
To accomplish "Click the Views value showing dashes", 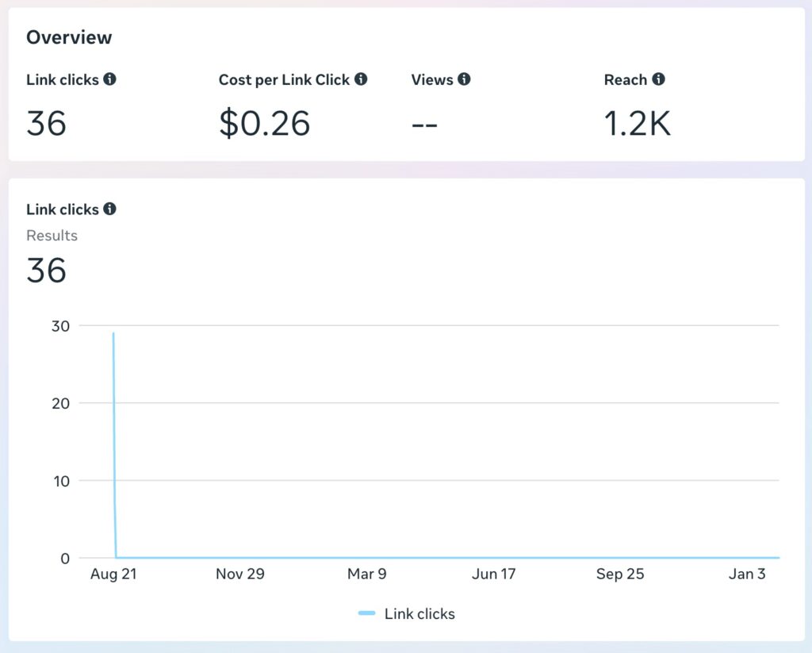I will coord(424,125).
